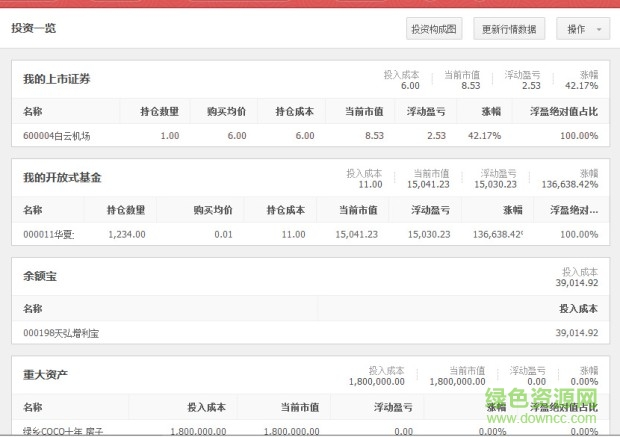The image size is (620, 437).
Task: Click the 重大资产 section heading
Action: pos(45,374)
